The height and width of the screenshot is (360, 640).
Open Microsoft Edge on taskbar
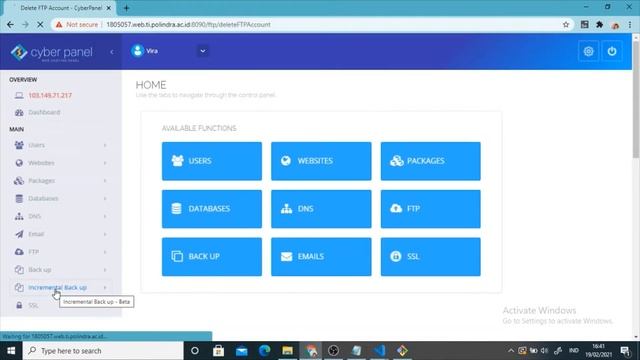pos(264,351)
